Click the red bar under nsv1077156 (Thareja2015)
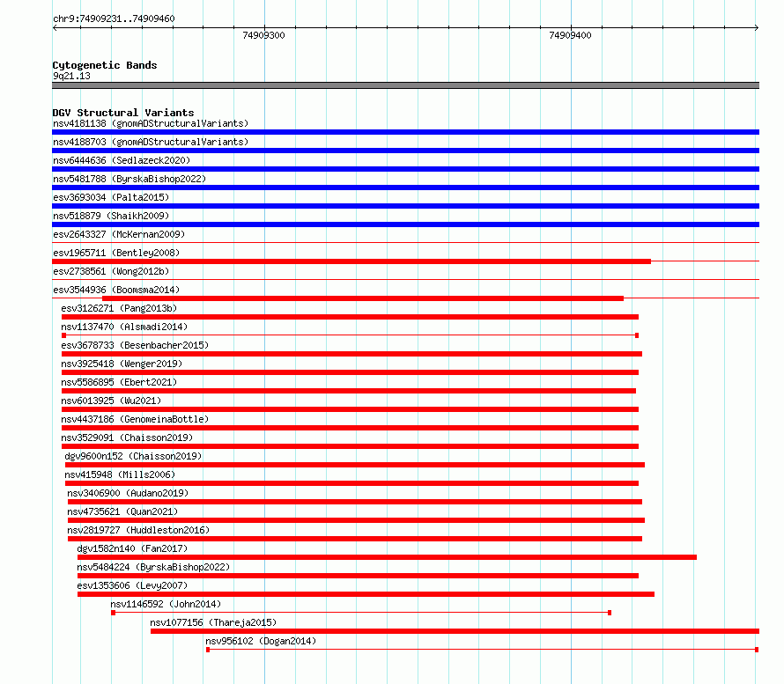Image resolution: width=784 pixels, height=684 pixels. (455, 631)
